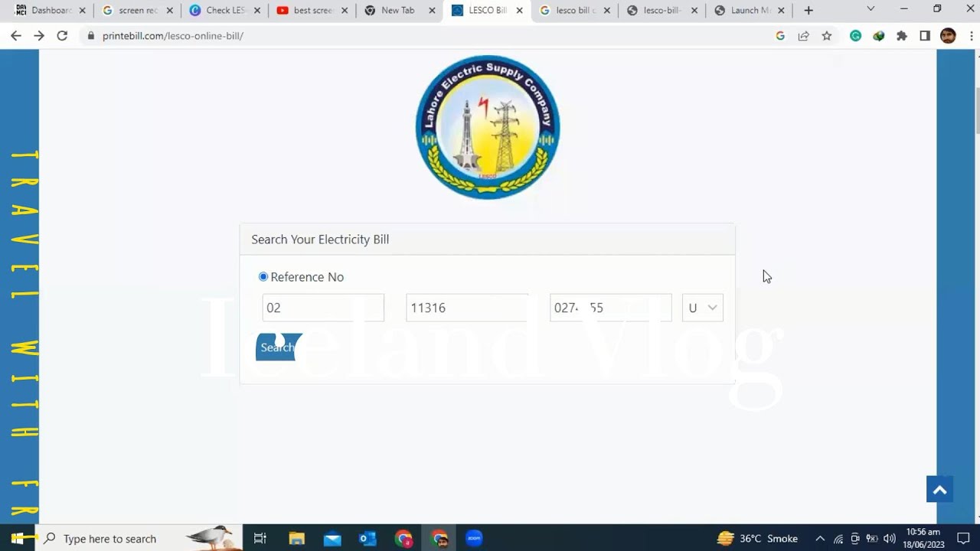Select the Reference No radio button
Viewport: 980px width, 551px height.
263,276
